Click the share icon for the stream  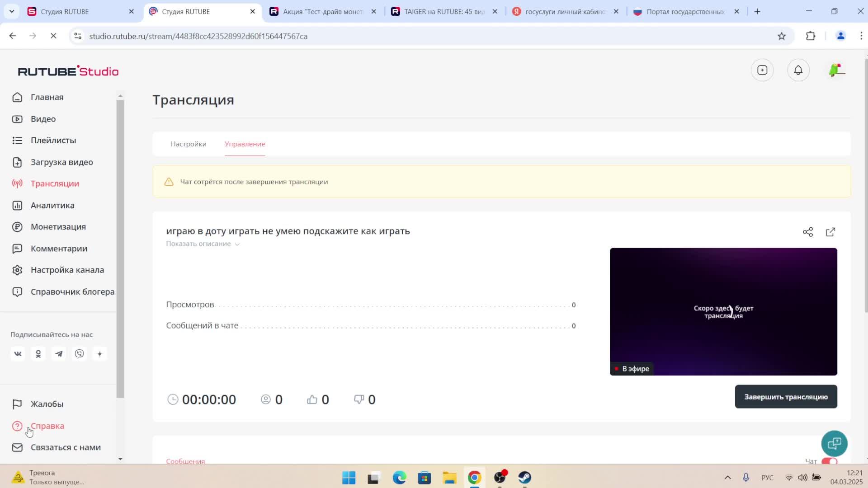tap(808, 232)
